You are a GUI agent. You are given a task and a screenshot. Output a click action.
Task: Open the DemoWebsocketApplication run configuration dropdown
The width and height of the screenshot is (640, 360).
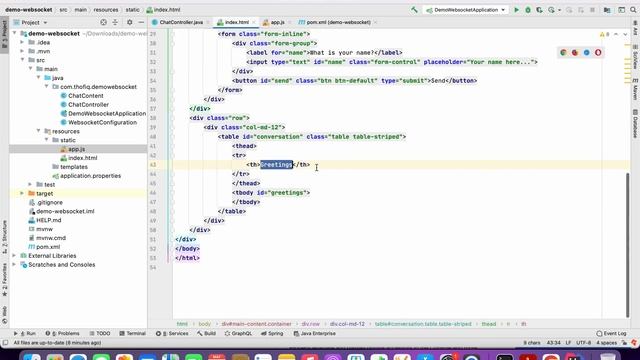466,10
